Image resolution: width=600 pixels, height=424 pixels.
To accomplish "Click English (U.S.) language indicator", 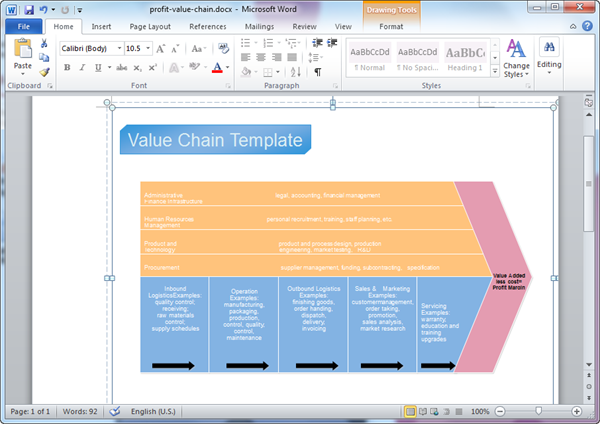I will tap(153, 412).
